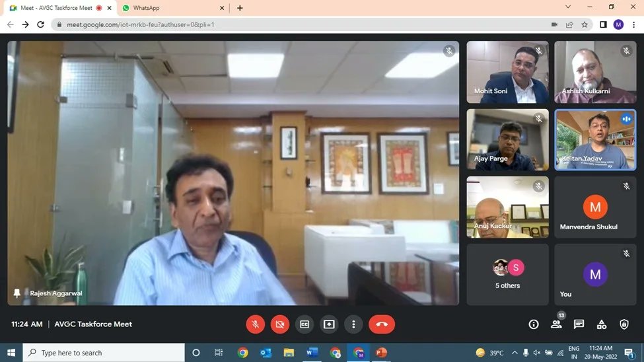Viewport: 644px width, 362px height.
Task: Select Manvendra Shukul's avatar tile
Action: click(595, 207)
